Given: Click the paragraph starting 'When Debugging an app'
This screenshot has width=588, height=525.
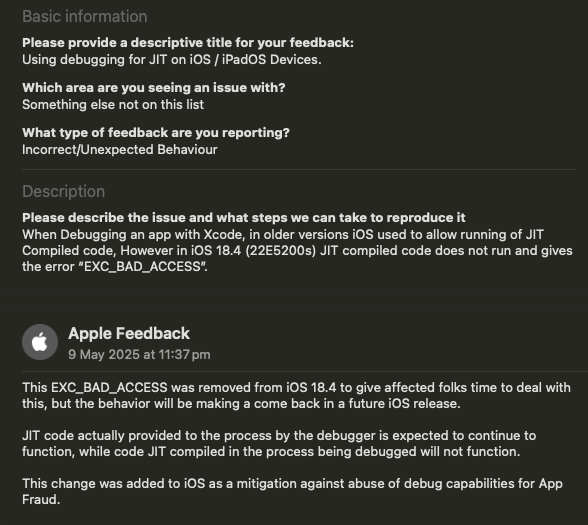Looking at the screenshot, I should [x=297, y=250].
